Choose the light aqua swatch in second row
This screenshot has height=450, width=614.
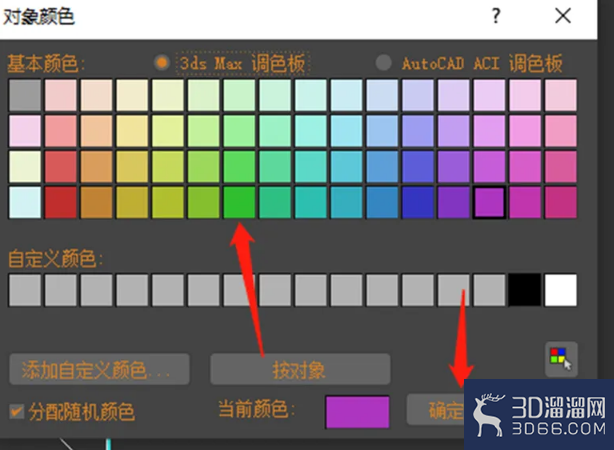click(311, 131)
